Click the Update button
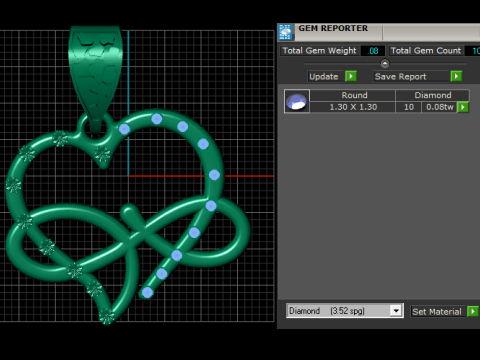This screenshot has height=360, width=480. 326,76
